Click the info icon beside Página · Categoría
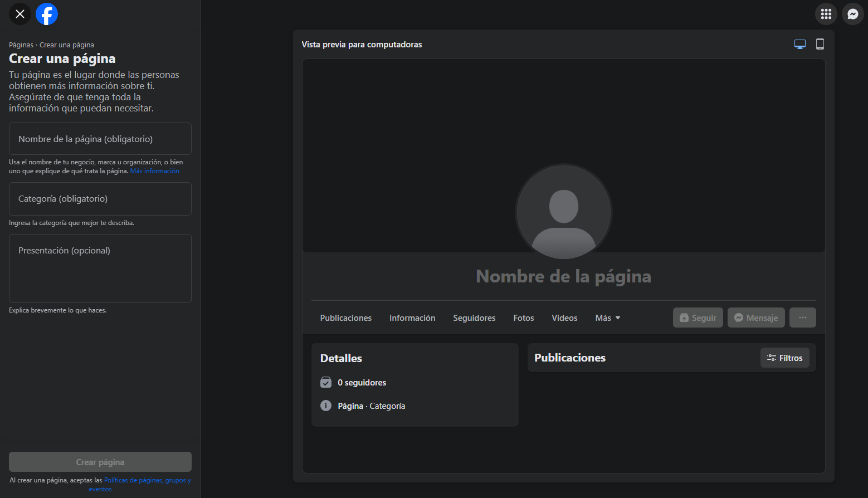Screen dimensions: 868x498 (x=326, y=406)
